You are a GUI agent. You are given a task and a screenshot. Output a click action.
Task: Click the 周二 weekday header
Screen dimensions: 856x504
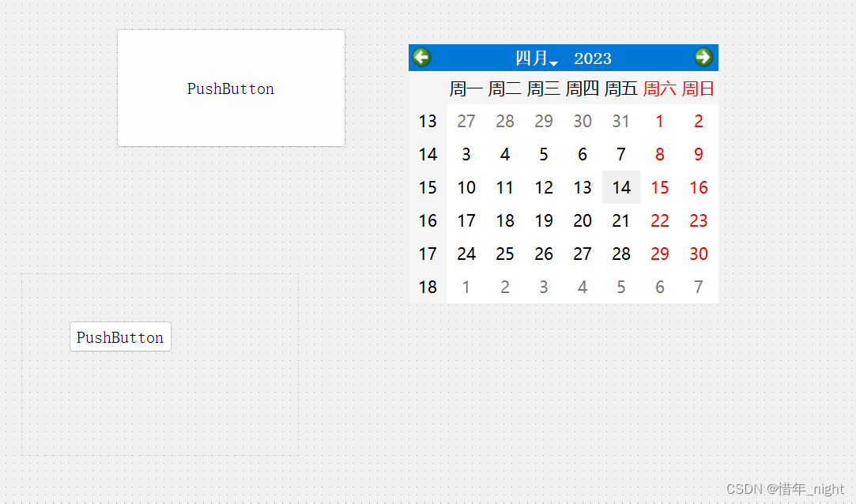(505, 88)
